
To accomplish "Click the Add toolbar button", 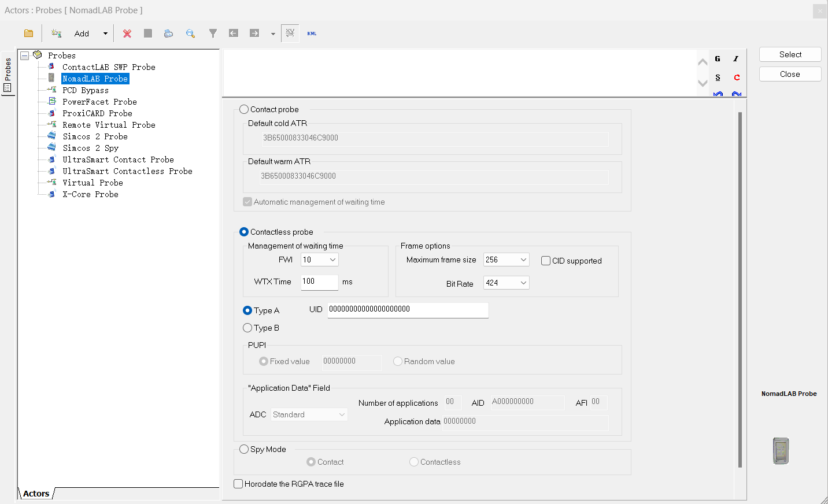I will point(82,34).
